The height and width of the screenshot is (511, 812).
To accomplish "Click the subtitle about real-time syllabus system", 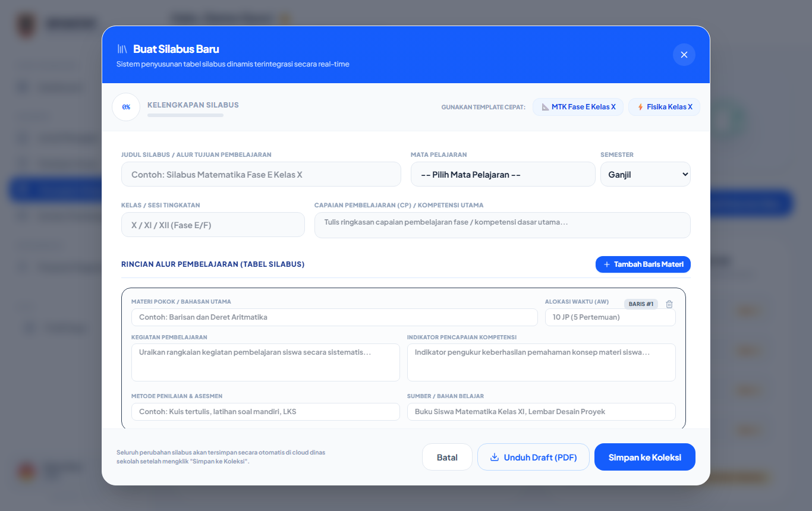I will (x=233, y=64).
